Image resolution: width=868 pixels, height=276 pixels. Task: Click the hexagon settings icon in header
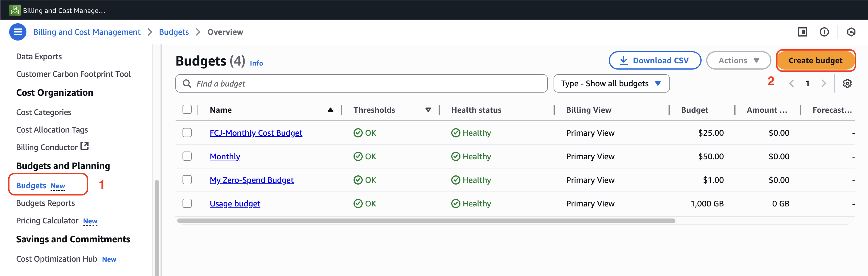click(851, 32)
